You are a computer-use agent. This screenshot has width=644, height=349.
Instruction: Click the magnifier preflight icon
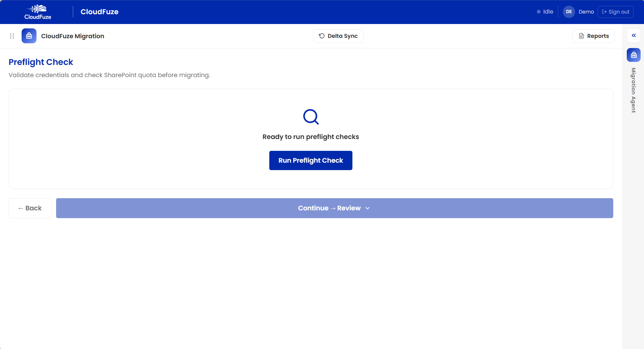pos(311,117)
